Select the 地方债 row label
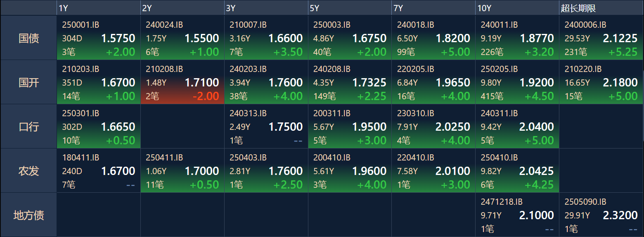 [x=28, y=215]
